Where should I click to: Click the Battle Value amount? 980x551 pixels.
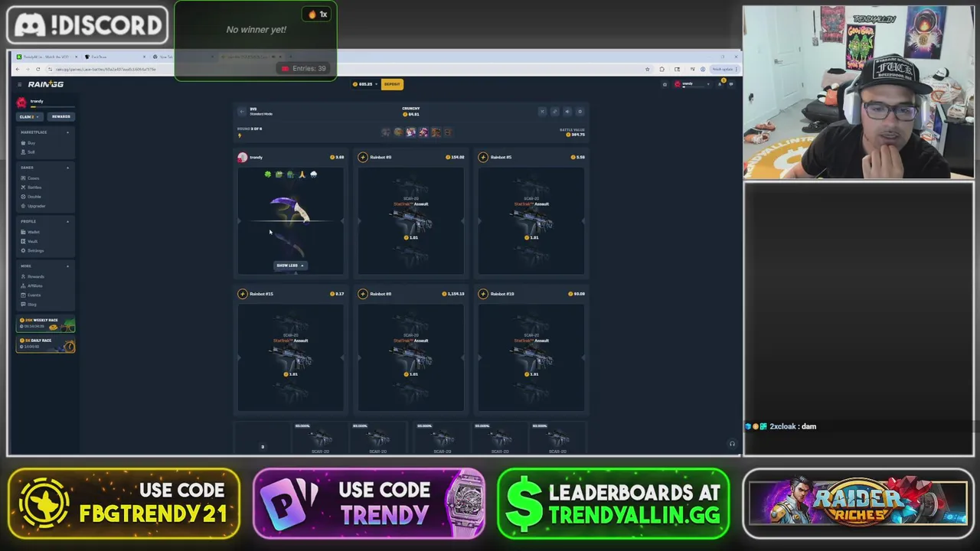(575, 135)
